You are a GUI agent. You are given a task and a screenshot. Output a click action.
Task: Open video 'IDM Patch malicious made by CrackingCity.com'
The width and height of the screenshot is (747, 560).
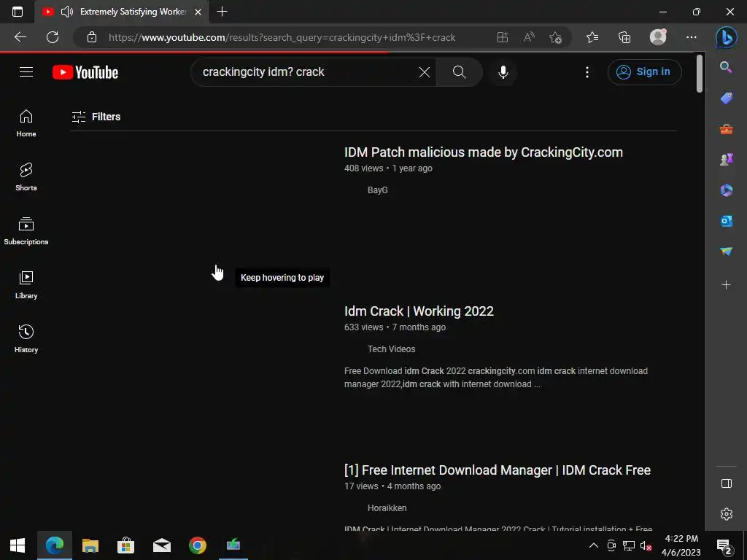coord(483,152)
